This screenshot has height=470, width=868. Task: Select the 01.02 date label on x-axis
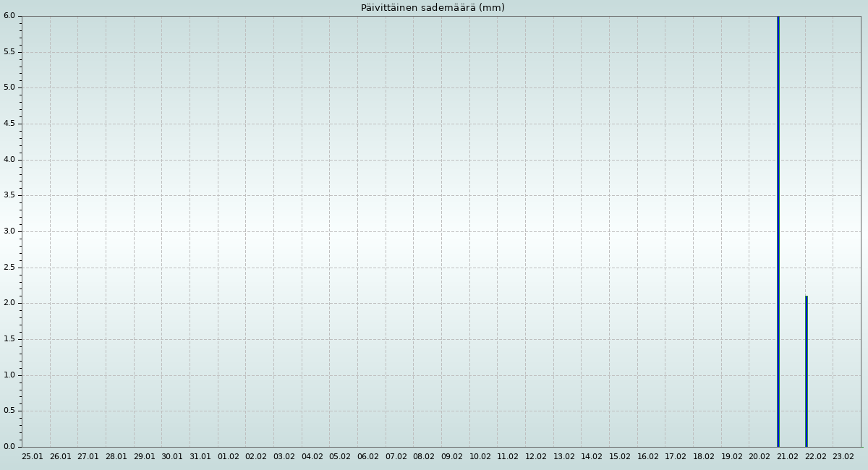tap(228, 456)
